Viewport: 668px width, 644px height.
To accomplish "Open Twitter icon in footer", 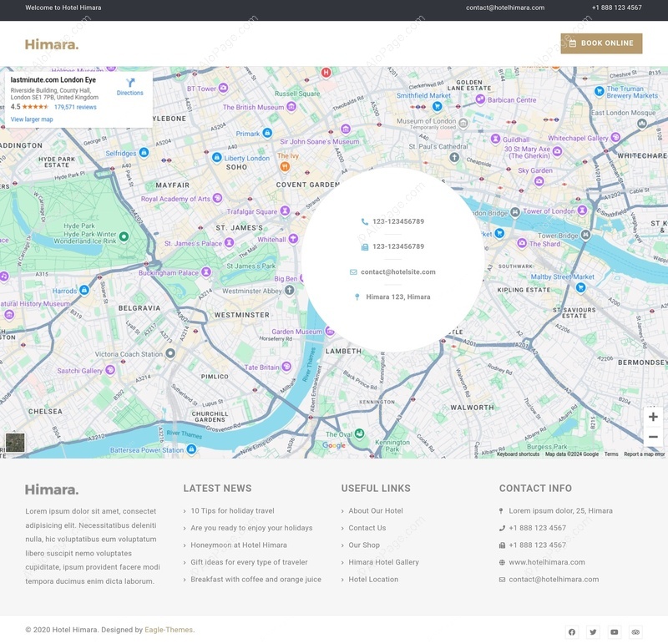I will [x=593, y=632].
